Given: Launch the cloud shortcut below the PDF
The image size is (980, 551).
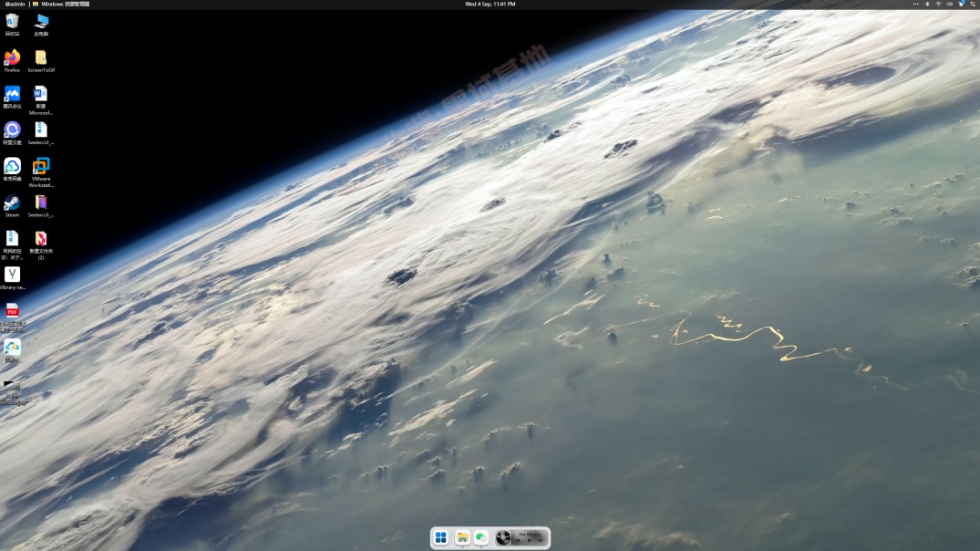Looking at the screenshot, I should (12, 350).
